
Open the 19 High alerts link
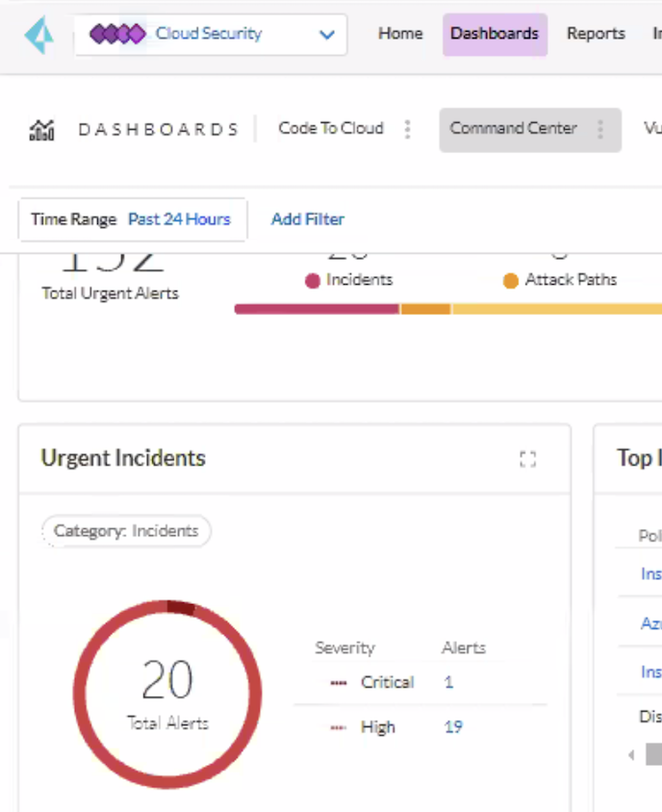click(x=453, y=726)
